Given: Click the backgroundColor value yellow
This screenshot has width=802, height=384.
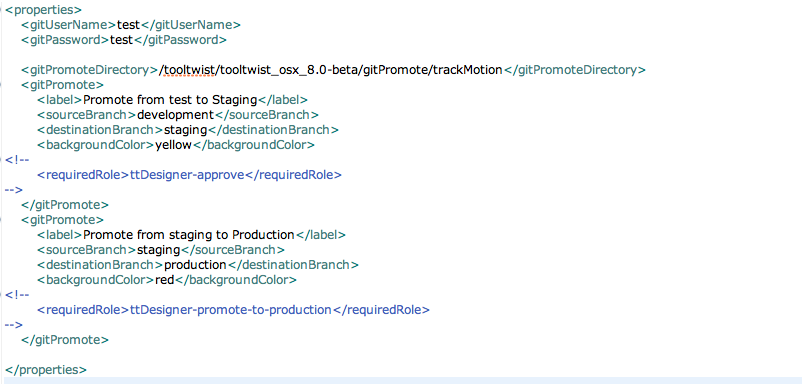Looking at the screenshot, I should tap(173, 145).
